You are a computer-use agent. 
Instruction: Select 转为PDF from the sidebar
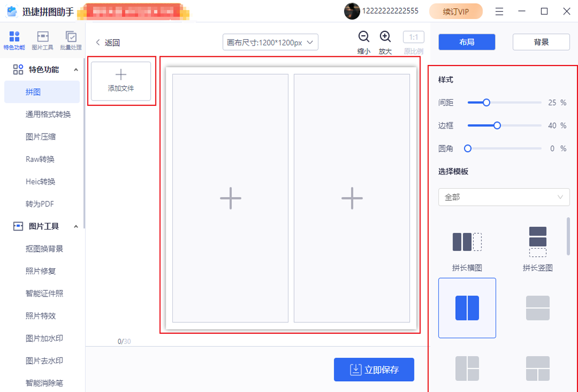[x=41, y=204]
